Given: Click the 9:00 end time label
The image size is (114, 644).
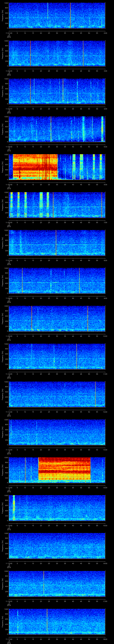Looking at the screenshot, I should coord(105,298).
